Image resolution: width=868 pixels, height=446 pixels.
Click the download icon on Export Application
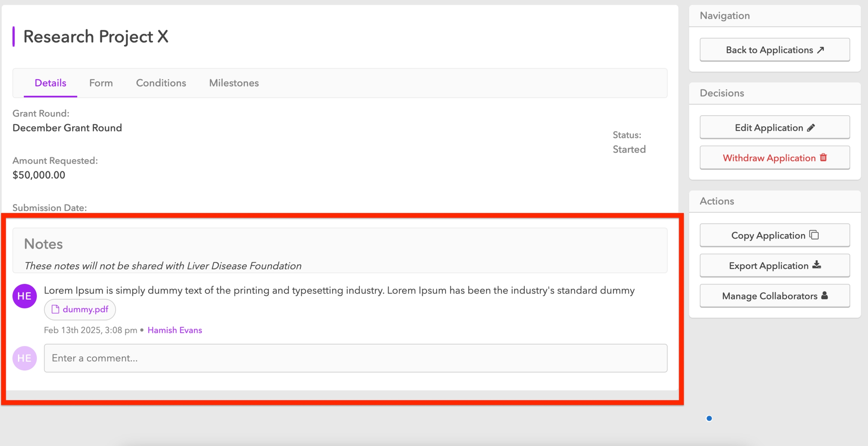pyautogui.click(x=816, y=265)
